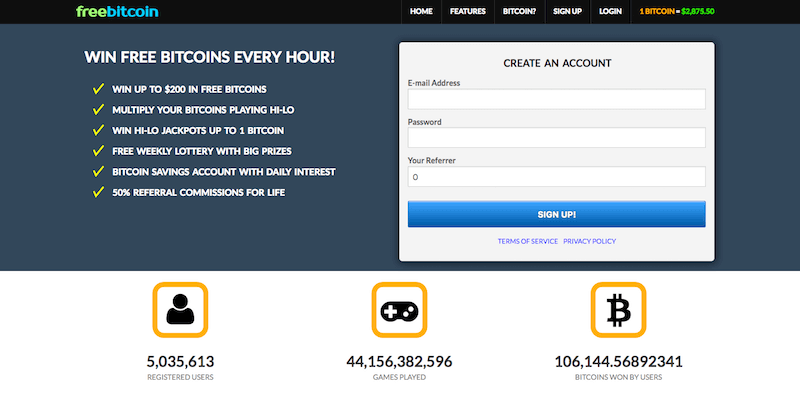
Task: Click the Games Played label
Action: [399, 378]
